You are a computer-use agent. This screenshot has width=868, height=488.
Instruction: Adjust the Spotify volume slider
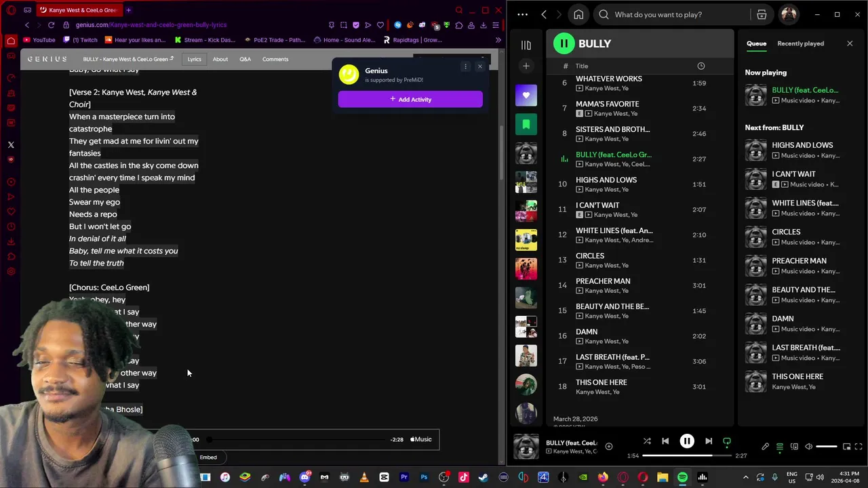click(826, 447)
